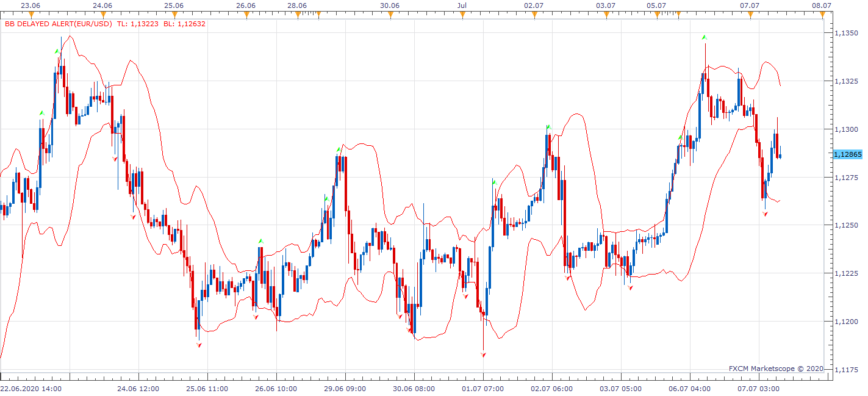The image size is (868, 396).
Task: Click the orange day marker under 08.07
Action: [821, 14]
